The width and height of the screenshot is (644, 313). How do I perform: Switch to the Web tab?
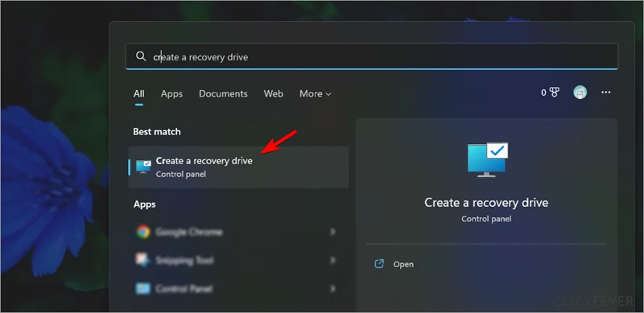tap(273, 94)
